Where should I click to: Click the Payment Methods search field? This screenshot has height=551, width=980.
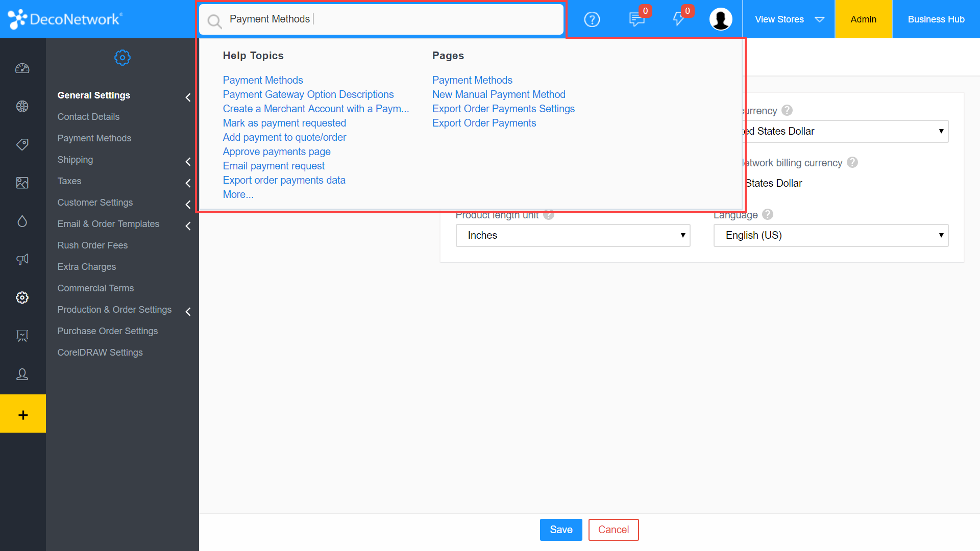(x=388, y=19)
